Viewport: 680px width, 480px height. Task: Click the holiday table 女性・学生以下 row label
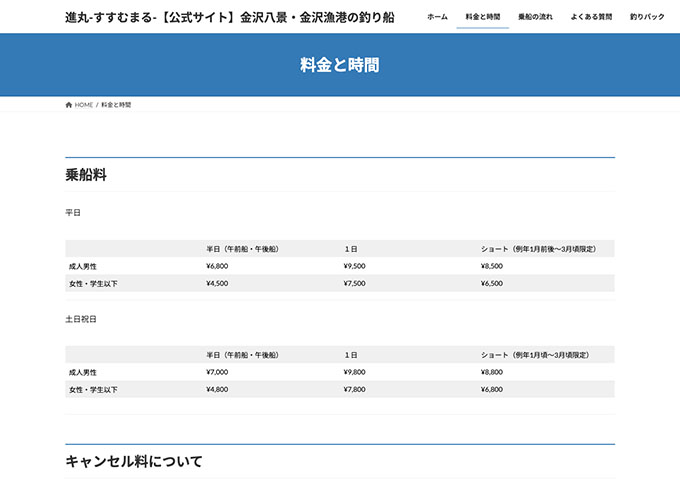[x=93, y=390]
